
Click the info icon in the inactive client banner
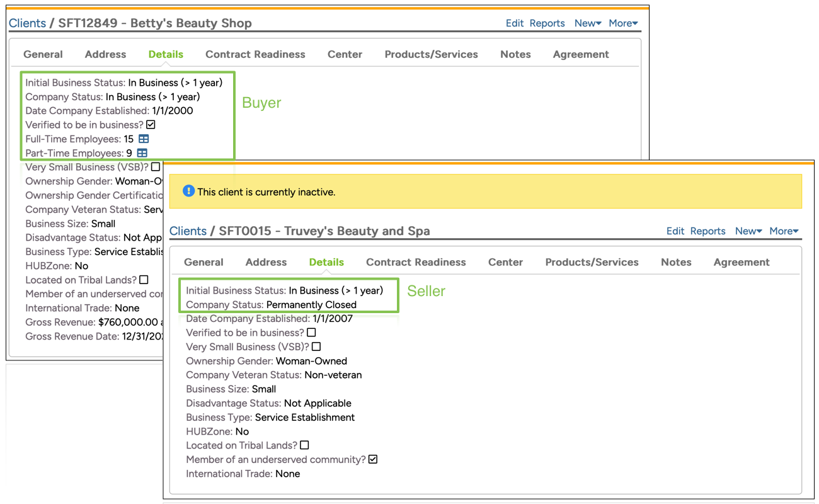(188, 191)
